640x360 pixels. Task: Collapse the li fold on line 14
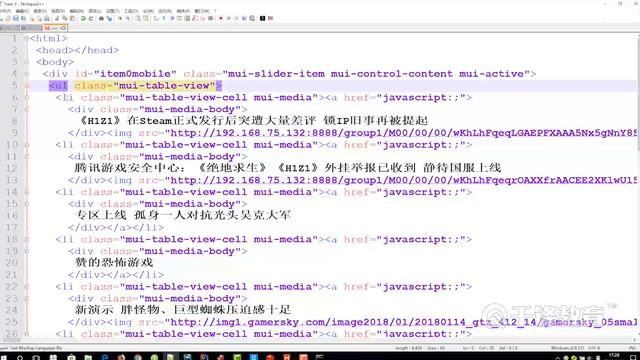pos(27,192)
